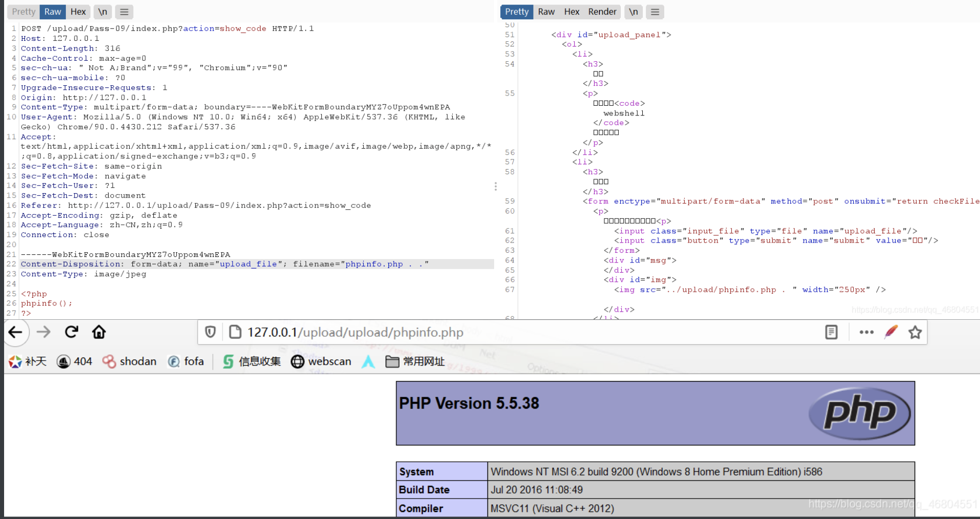Select Pretty tab in response panel
The image size is (980, 519).
click(517, 12)
